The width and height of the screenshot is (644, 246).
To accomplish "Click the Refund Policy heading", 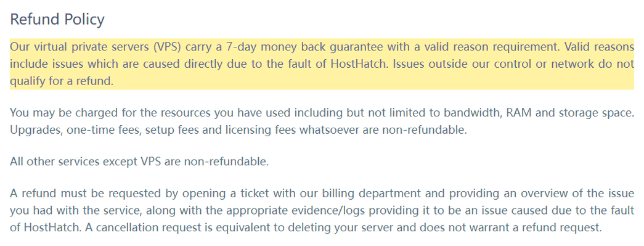I will tap(57, 20).
